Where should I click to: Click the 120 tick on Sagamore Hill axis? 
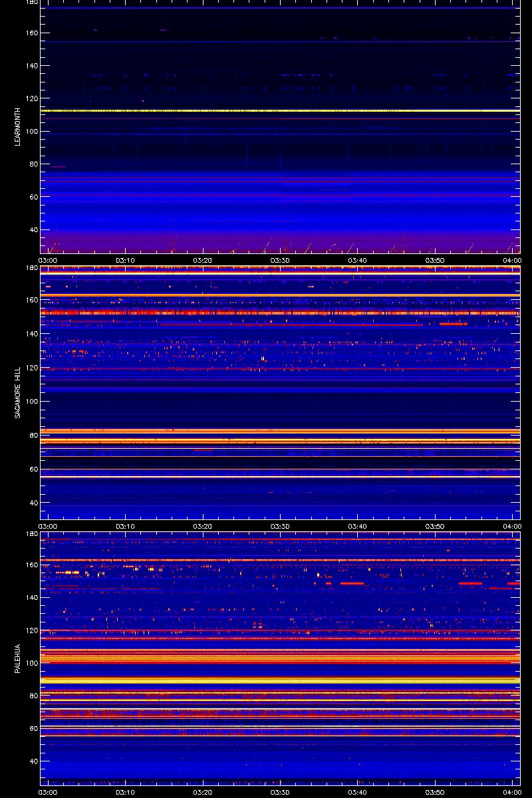point(31,368)
